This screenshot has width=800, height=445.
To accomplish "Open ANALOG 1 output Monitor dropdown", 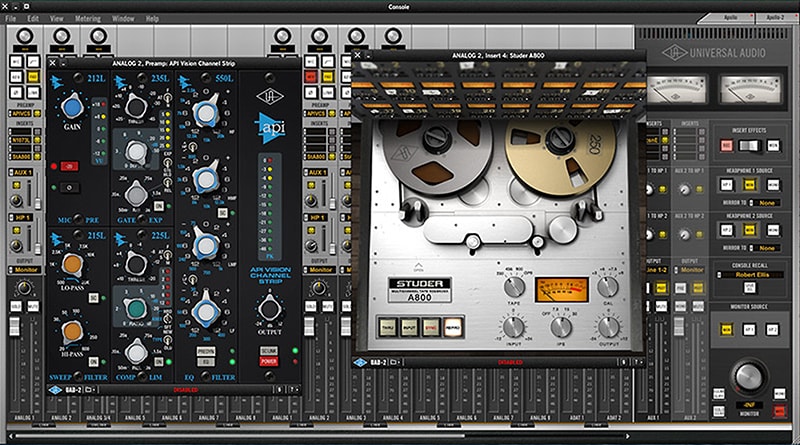I will click(x=24, y=270).
